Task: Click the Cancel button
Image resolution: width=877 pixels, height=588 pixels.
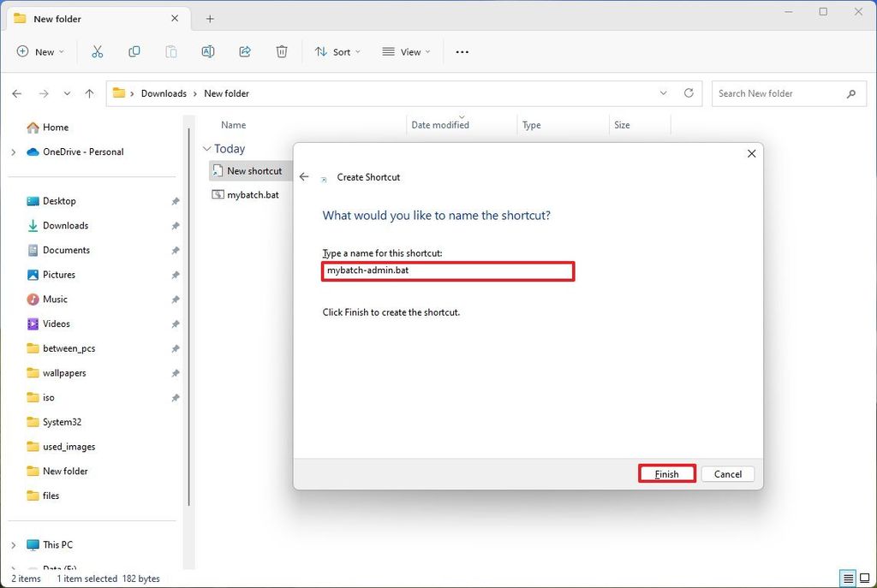Action: 727,473
